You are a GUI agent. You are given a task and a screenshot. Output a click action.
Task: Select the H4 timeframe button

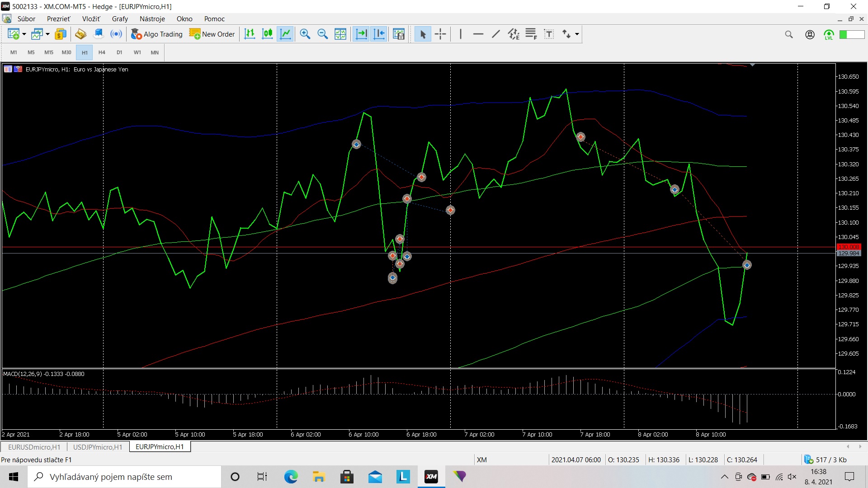[102, 52]
